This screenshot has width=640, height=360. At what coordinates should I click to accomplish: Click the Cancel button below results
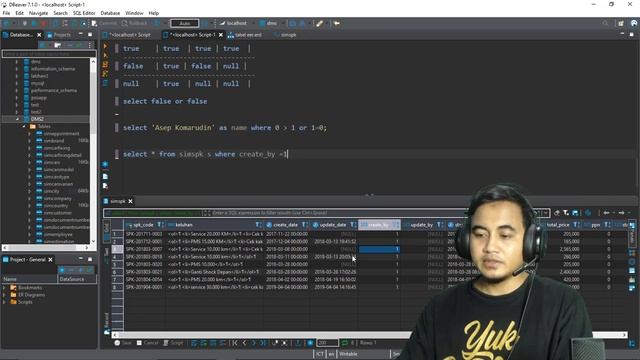pyautogui.click(x=147, y=343)
